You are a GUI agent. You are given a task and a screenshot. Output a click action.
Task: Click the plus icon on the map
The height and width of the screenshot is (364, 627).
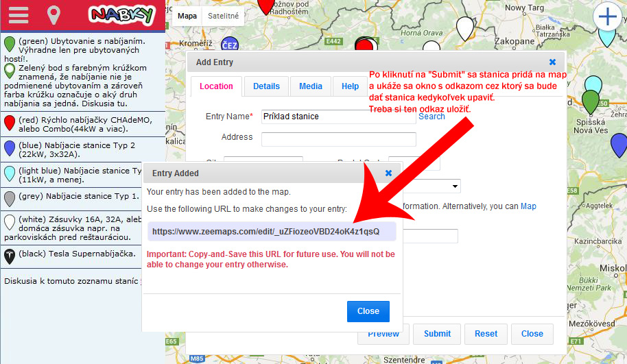click(x=607, y=16)
